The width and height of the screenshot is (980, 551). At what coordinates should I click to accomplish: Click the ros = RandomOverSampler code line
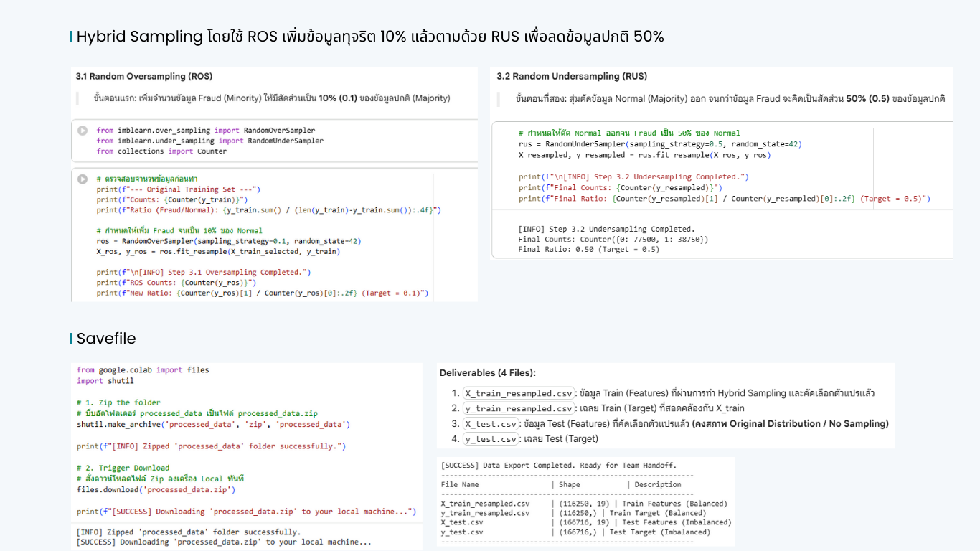(x=229, y=242)
